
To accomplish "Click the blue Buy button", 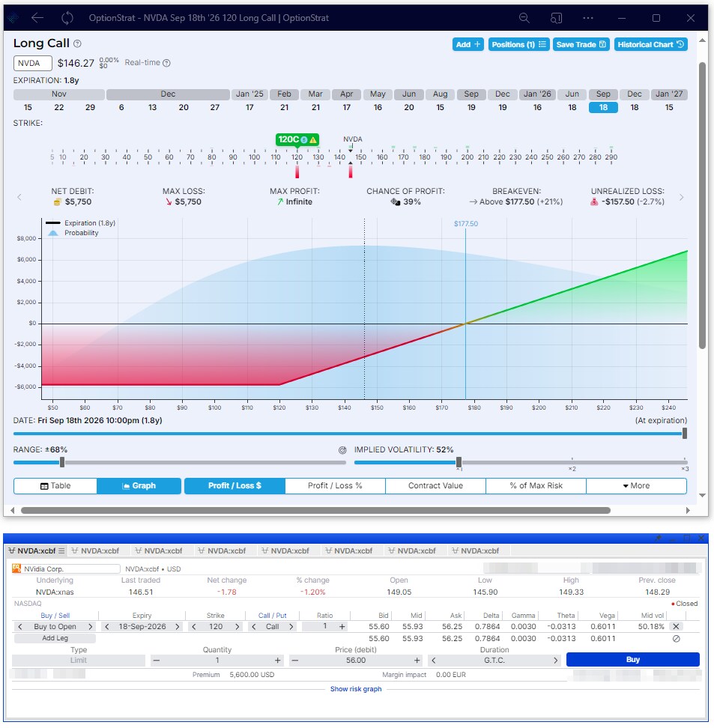I will pyautogui.click(x=632, y=660).
